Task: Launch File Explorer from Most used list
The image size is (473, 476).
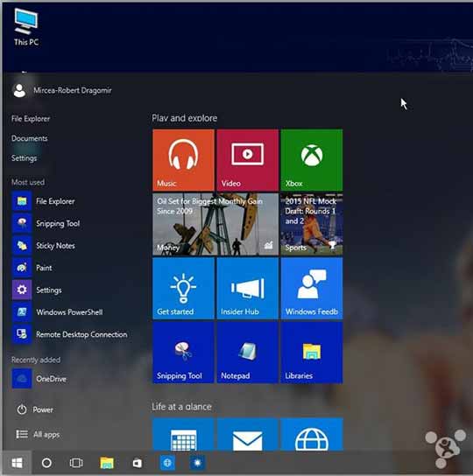Action: click(44, 201)
